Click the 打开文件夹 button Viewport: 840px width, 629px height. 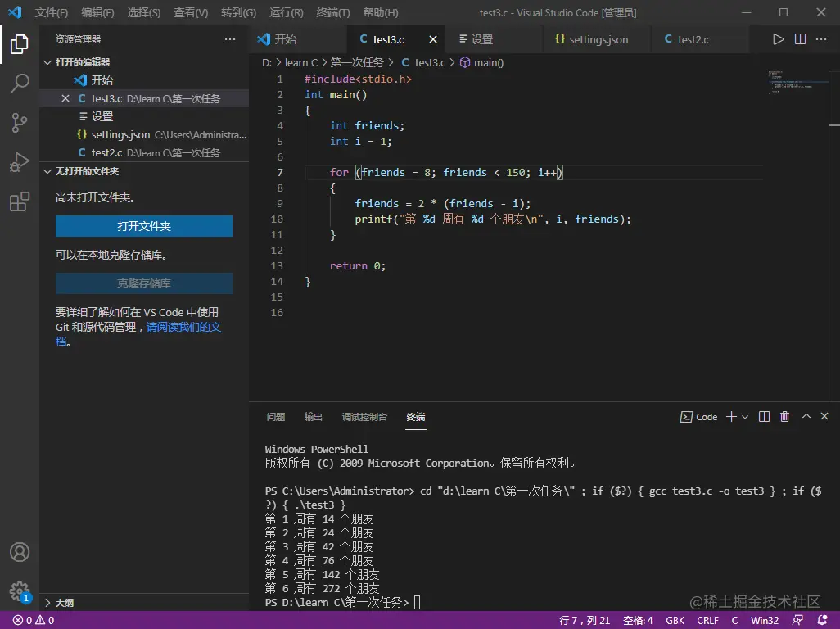144,226
